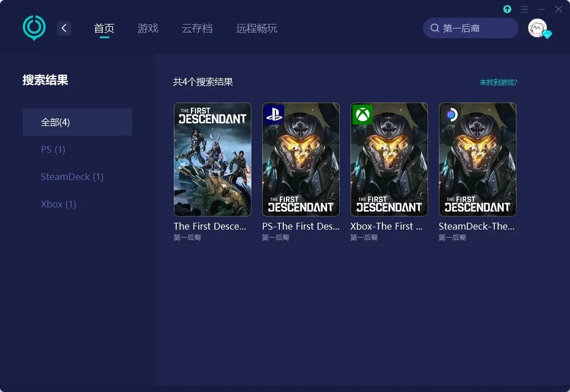The width and height of the screenshot is (570, 392).
Task: Click the PlayStation logo badge on cover
Action: click(274, 115)
